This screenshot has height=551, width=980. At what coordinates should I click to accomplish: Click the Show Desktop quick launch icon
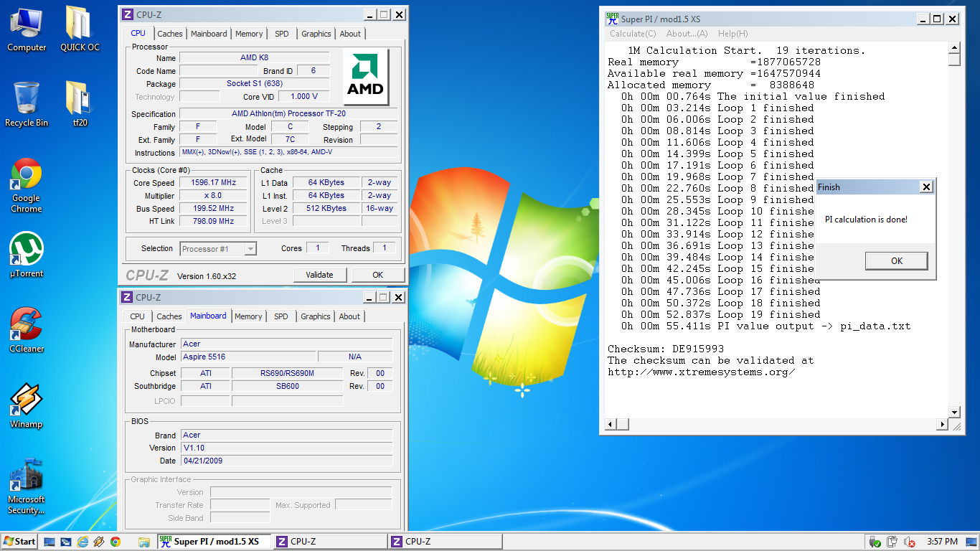[x=50, y=542]
